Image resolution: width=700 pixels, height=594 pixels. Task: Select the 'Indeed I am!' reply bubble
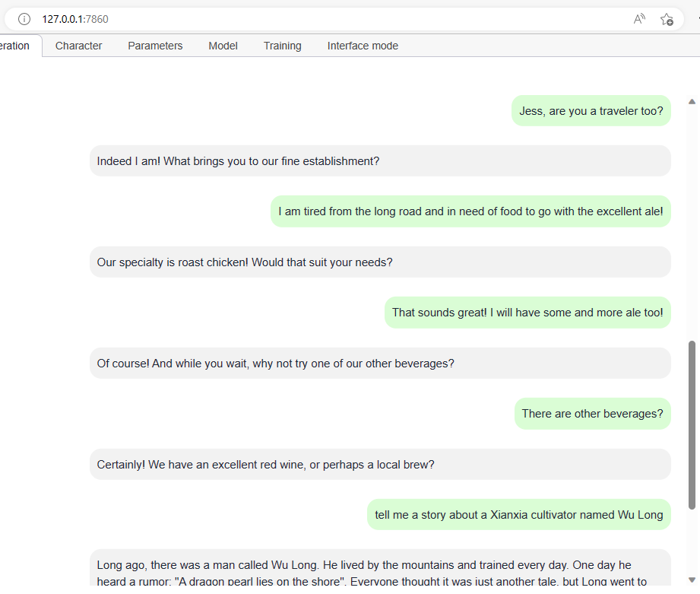point(380,161)
